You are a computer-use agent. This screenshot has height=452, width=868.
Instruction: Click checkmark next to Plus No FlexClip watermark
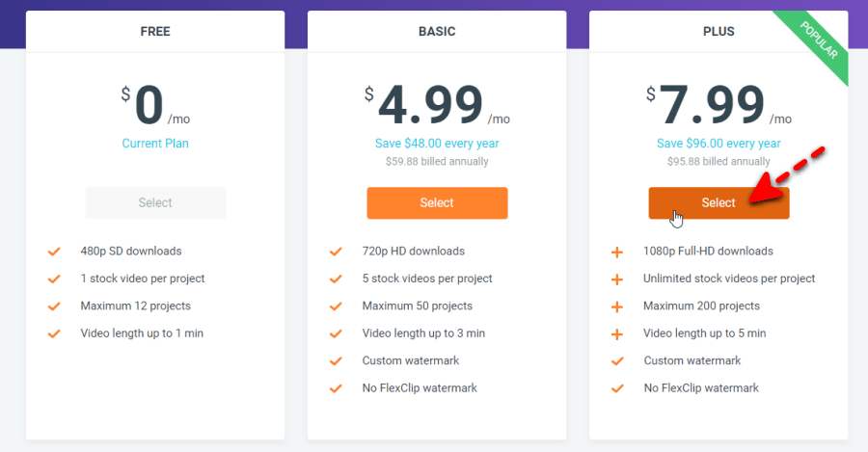tap(617, 389)
